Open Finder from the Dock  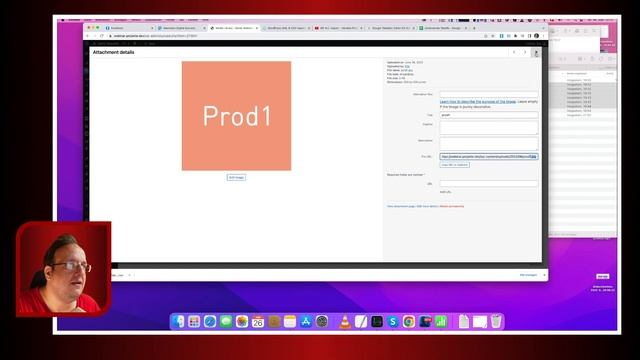tap(178, 322)
